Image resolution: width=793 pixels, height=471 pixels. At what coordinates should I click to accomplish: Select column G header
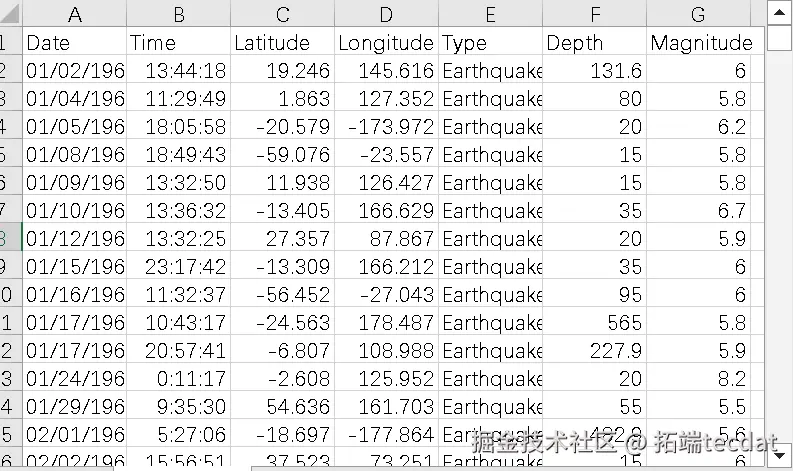point(698,14)
